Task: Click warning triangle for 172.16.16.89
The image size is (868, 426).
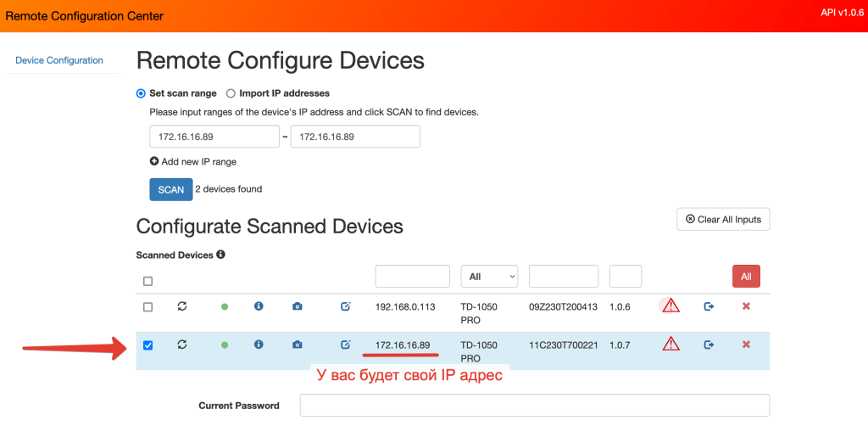Action: point(670,344)
